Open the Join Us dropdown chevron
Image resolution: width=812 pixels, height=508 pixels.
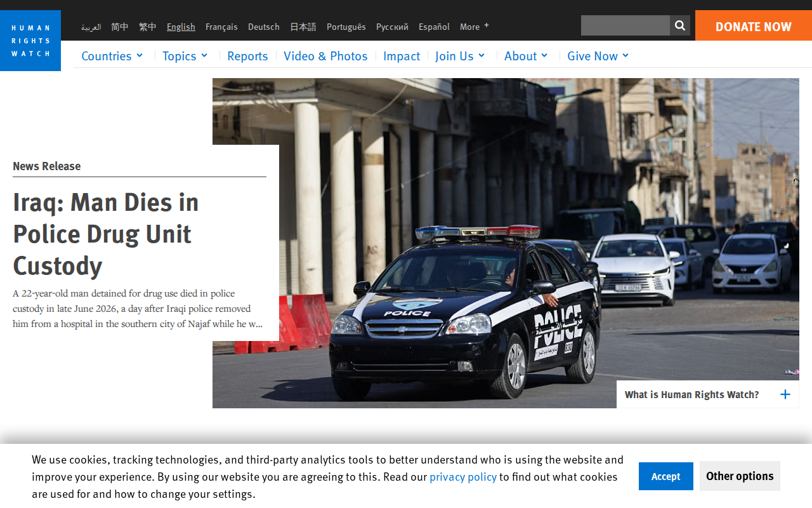pos(481,55)
